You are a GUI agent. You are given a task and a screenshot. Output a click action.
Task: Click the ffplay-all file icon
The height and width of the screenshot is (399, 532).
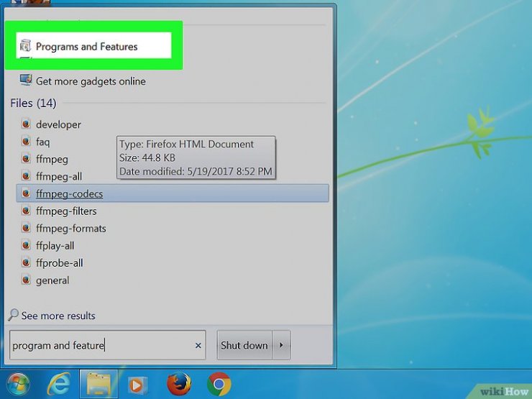coord(26,245)
